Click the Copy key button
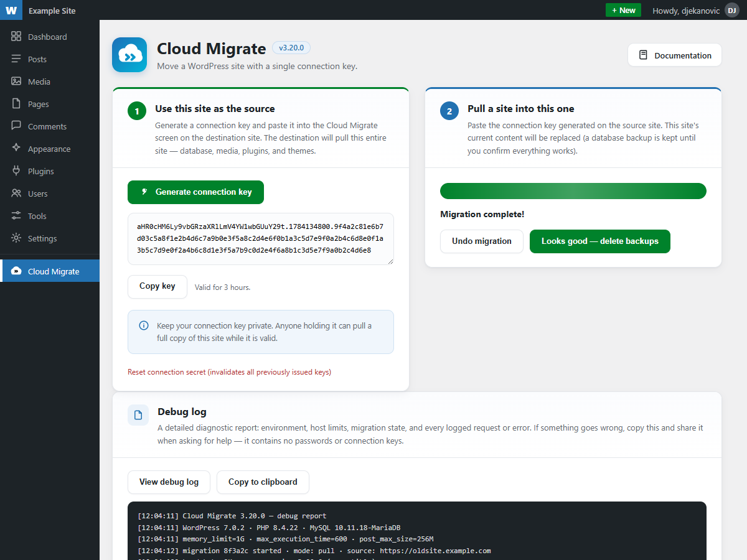 157,286
